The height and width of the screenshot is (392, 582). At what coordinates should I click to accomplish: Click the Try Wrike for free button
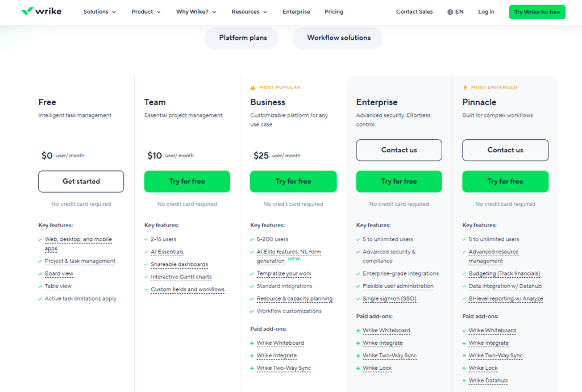point(537,11)
